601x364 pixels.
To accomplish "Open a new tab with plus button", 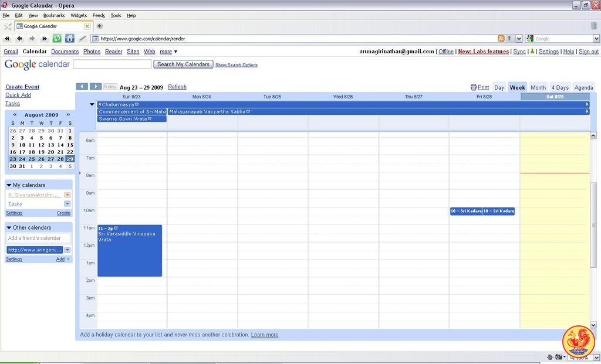I will click(x=99, y=26).
